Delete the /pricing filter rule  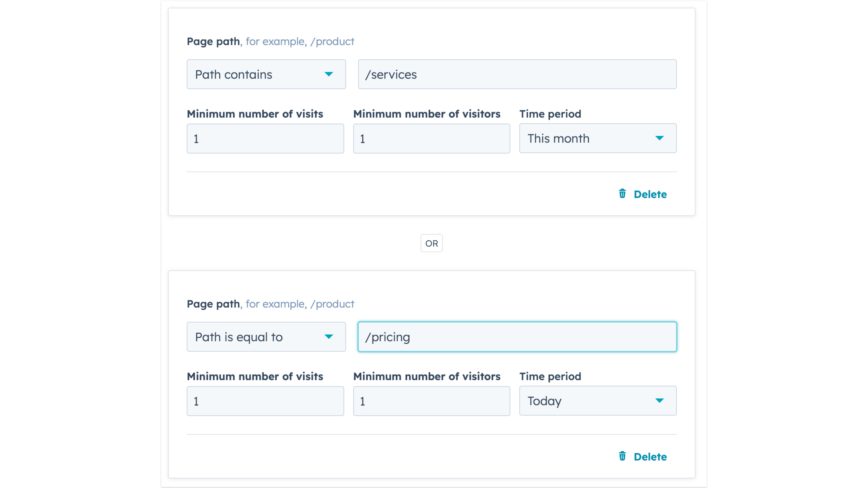click(x=650, y=456)
